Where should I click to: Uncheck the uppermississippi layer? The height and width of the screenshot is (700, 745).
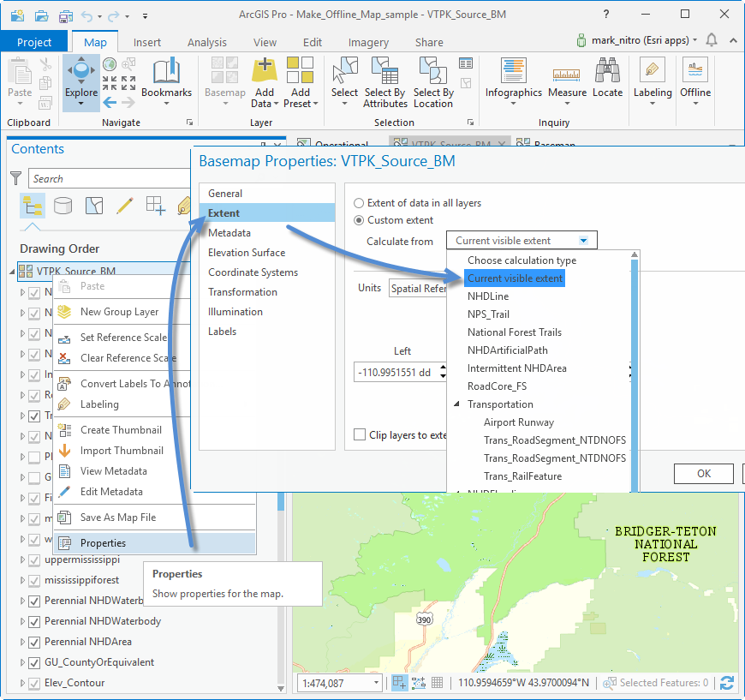pos(34,560)
